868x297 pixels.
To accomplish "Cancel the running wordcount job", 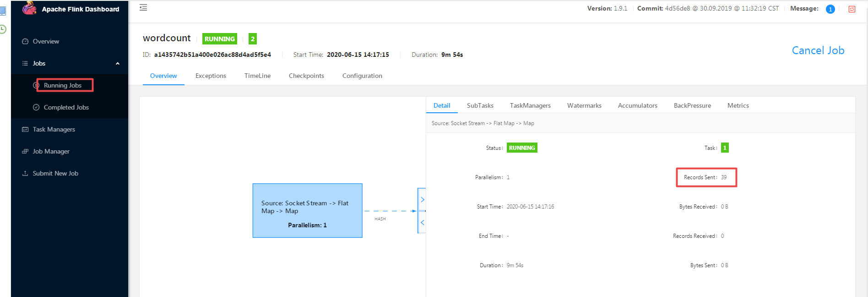I will tap(818, 50).
